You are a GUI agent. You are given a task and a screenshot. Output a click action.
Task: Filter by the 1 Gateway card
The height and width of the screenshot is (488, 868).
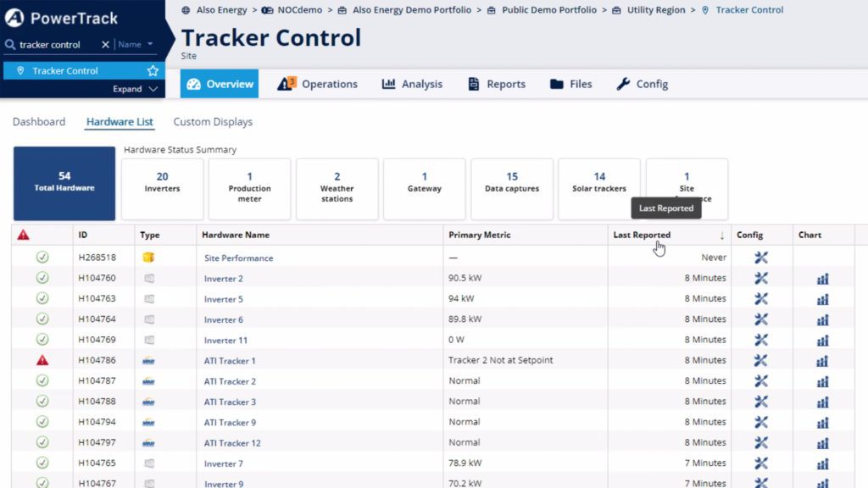pyautogui.click(x=425, y=189)
